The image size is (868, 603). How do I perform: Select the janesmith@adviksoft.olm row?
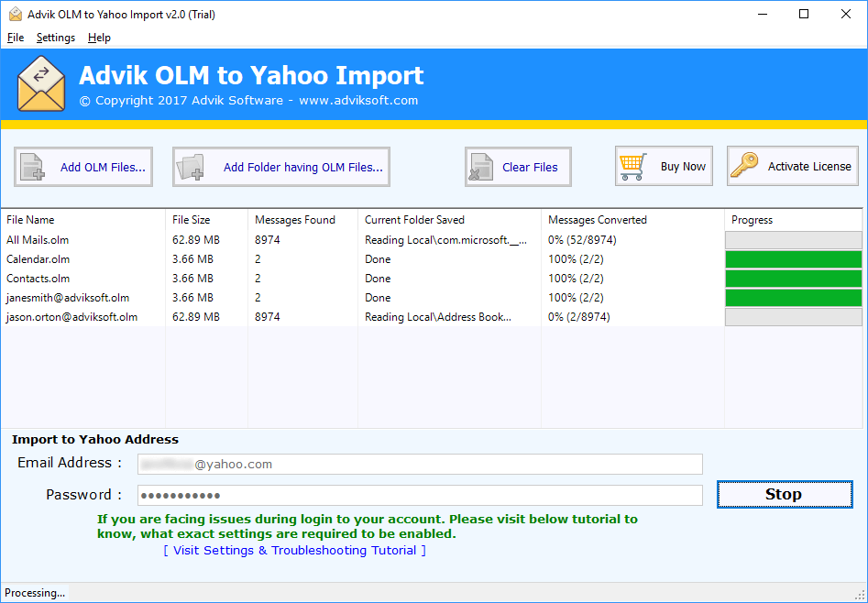[x=432, y=298]
